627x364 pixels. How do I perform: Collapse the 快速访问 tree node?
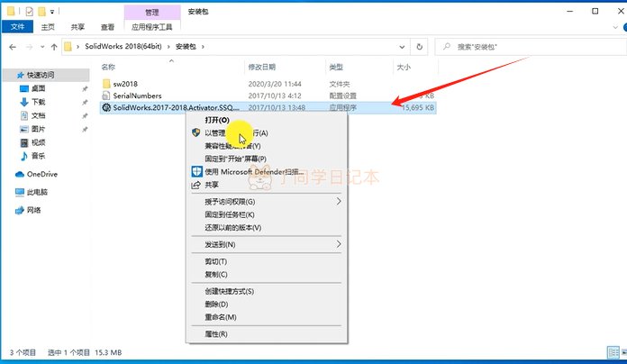7,75
